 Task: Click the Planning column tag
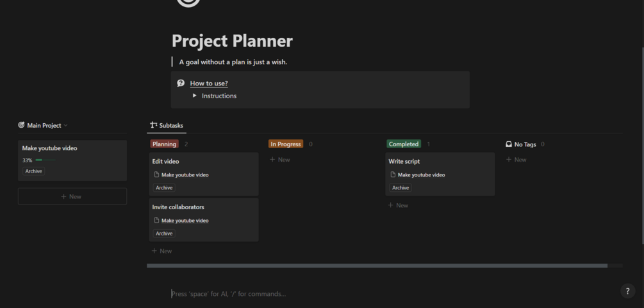(164, 144)
